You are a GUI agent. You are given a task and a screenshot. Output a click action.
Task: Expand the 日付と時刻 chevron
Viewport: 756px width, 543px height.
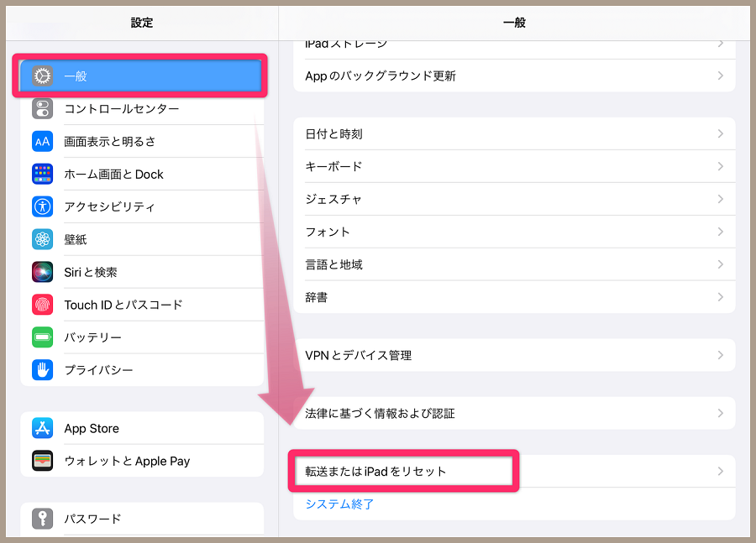point(721,133)
